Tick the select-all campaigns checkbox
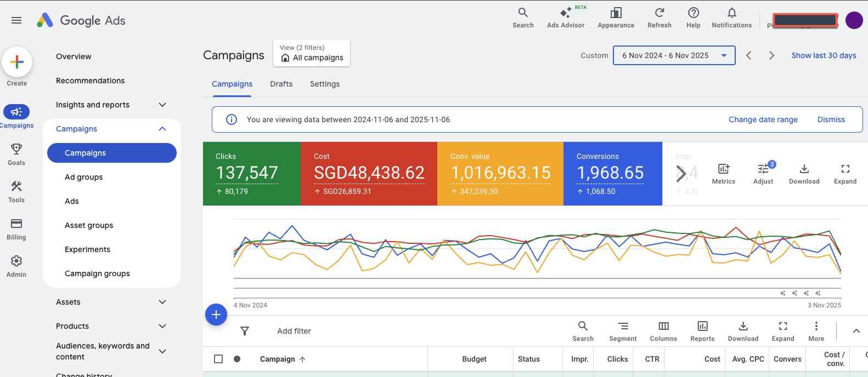This screenshot has width=868, height=377. point(218,359)
